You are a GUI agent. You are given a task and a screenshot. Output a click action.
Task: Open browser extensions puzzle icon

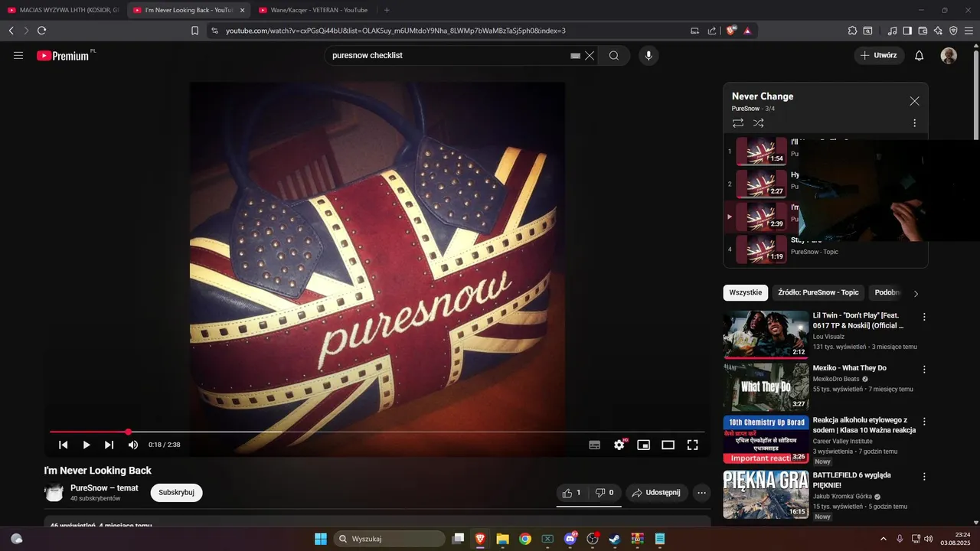[x=852, y=31]
